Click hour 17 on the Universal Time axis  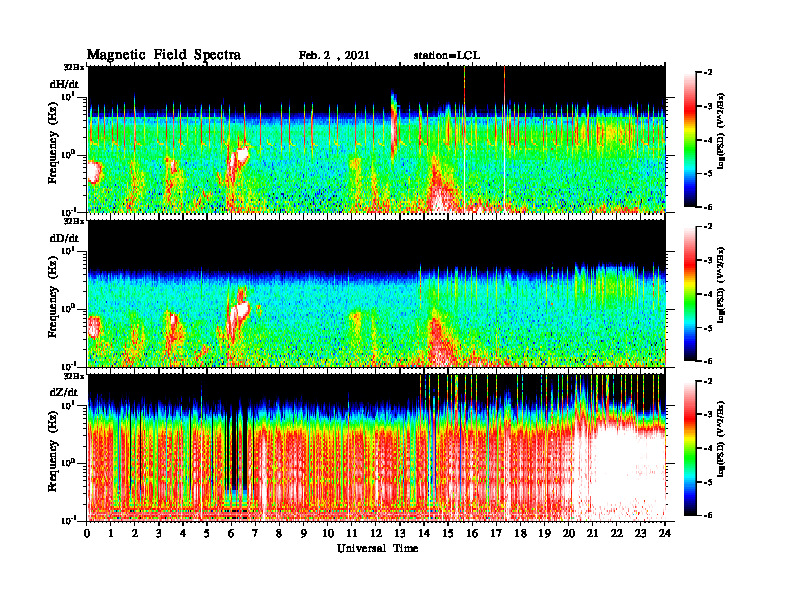[x=497, y=533]
